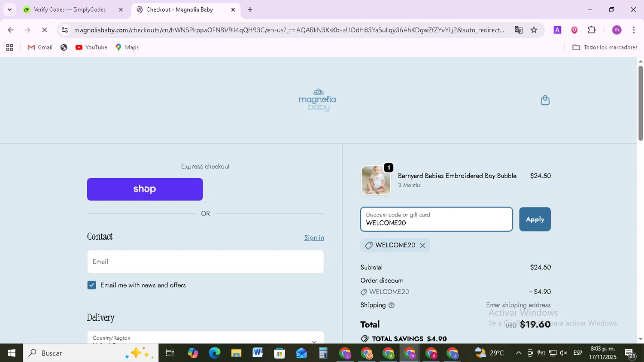The image size is (644, 362).
Task: Open the notification center icon
Action: [x=630, y=353]
